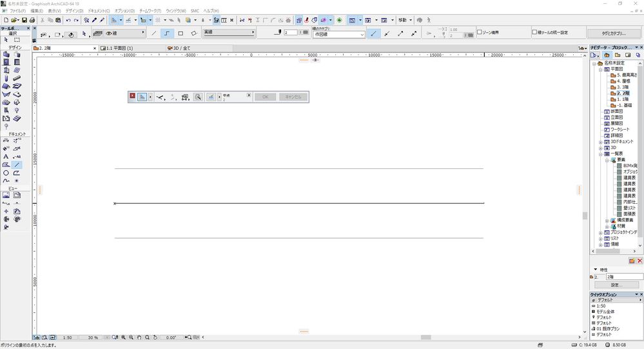Viewport: 644px width, 349px height.
Task: Select the Spline tool in the toolbox
Action: pos(6,181)
